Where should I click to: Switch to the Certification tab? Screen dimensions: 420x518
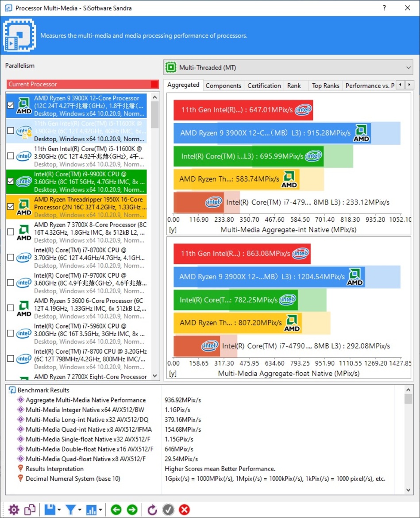coord(264,86)
